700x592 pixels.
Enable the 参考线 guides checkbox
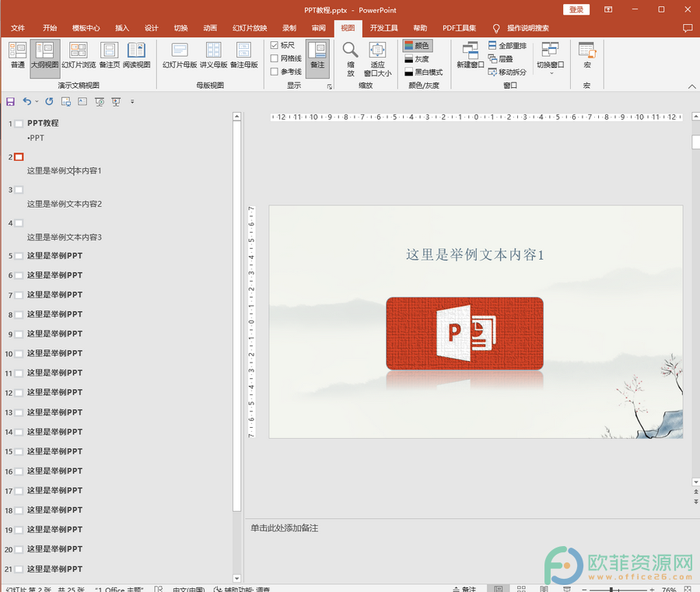[275, 72]
